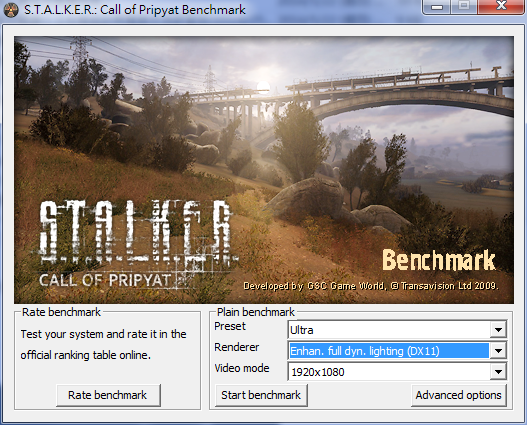Open the Preset dropdown arrow
This screenshot has height=425, width=527.
pos(498,330)
